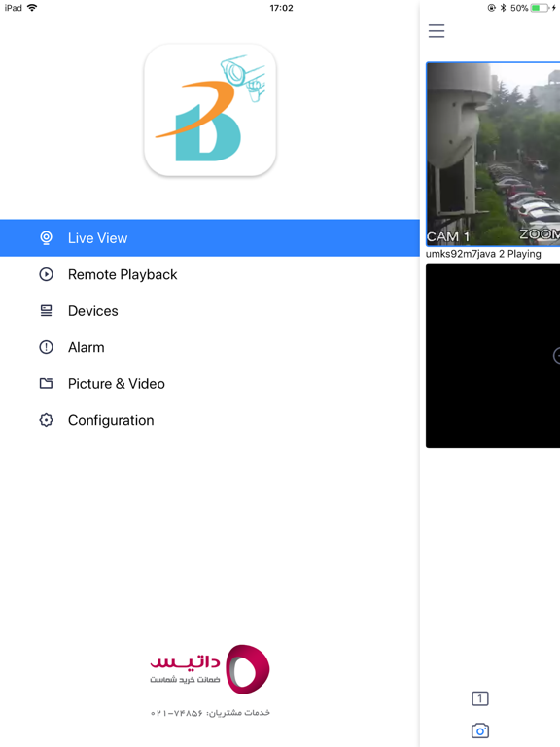The image size is (560, 747).
Task: Open the Alarm menu entry
Action: [210, 347]
